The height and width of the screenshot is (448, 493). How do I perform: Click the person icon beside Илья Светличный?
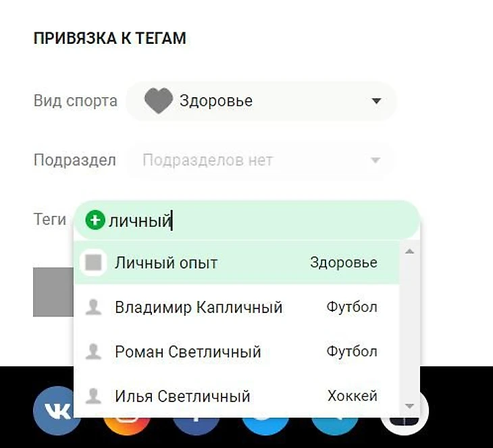tap(94, 396)
